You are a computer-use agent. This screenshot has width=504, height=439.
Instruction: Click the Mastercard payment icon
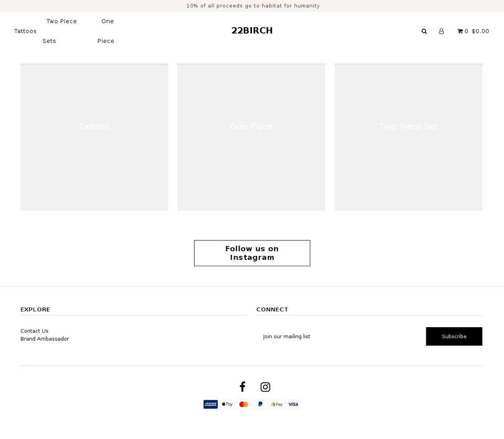coord(244,404)
